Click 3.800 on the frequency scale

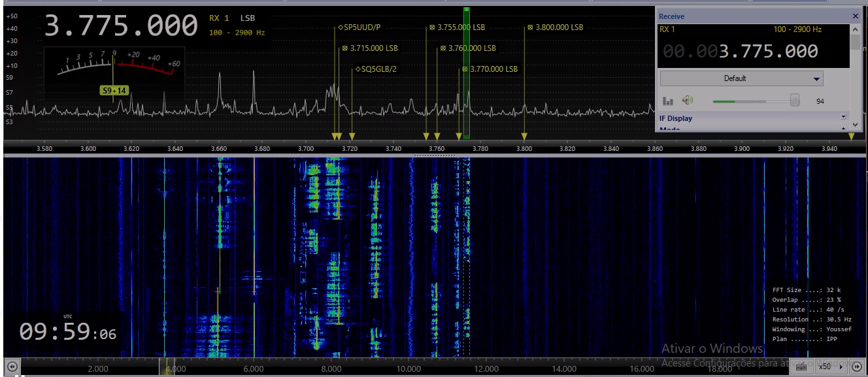pyautogui.click(x=524, y=149)
